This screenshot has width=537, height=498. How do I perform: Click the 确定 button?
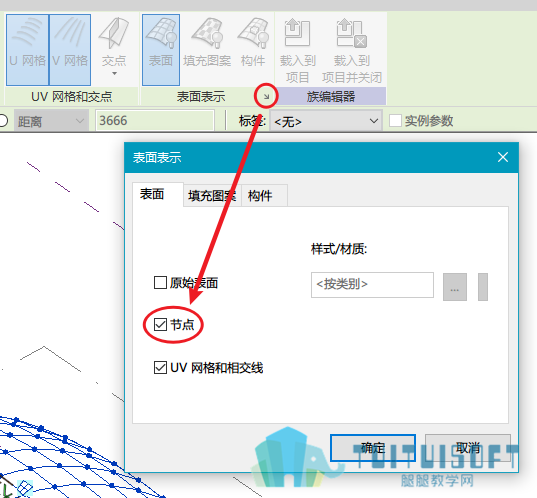pyautogui.click(x=373, y=448)
